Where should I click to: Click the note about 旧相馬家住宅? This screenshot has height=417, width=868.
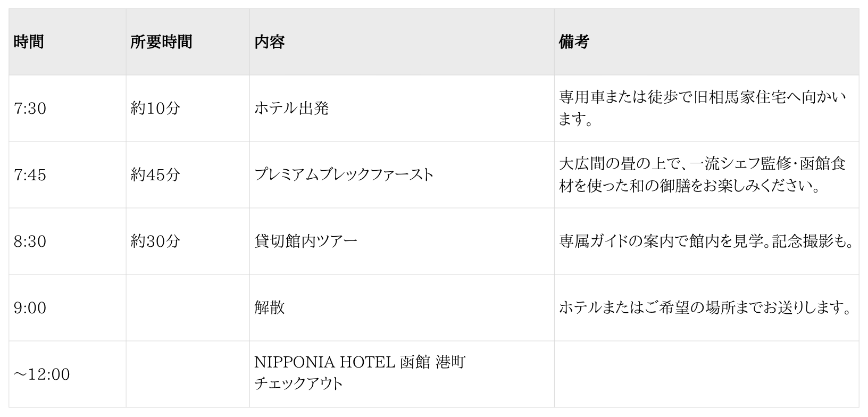(702, 109)
